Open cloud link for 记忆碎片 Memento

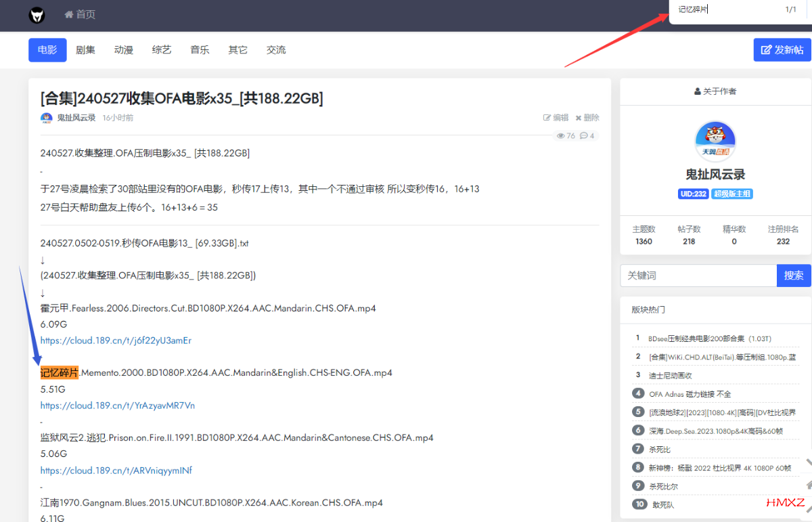pos(117,406)
